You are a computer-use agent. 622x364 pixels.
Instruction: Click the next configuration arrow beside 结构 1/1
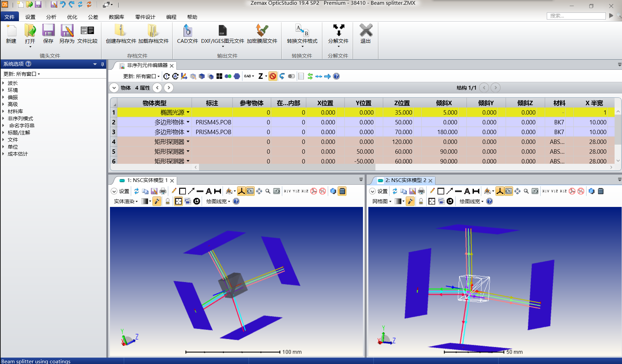click(496, 88)
